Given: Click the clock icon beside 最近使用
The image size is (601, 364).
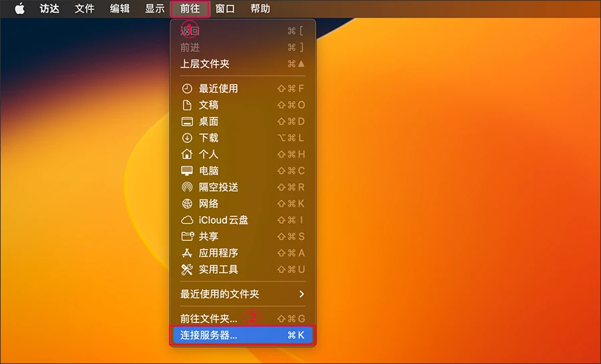Looking at the screenshot, I should point(187,89).
